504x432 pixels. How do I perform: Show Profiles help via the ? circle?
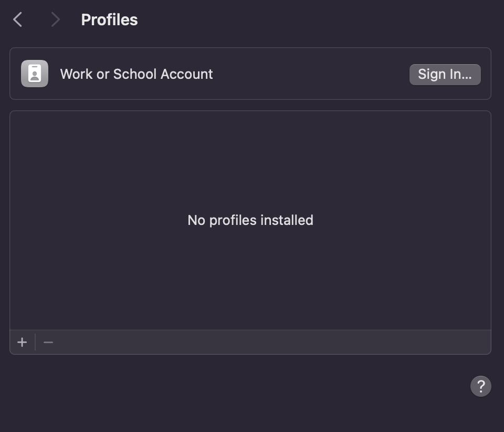[480, 386]
